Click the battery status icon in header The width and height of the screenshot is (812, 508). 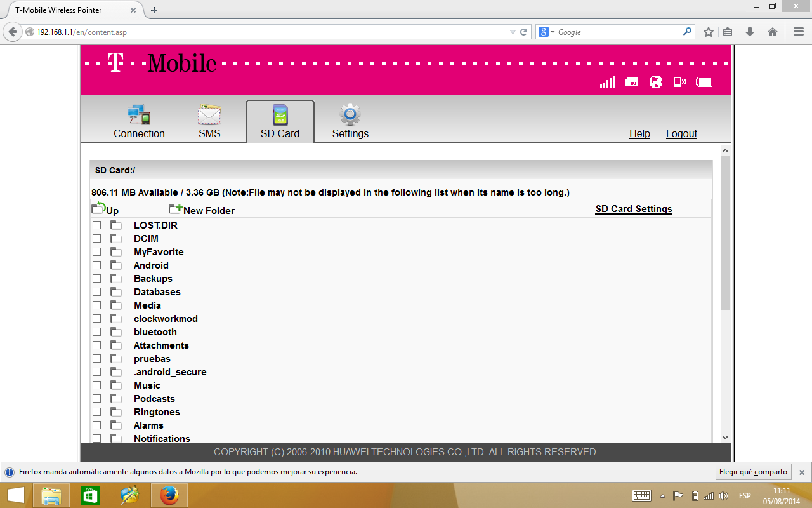(704, 82)
